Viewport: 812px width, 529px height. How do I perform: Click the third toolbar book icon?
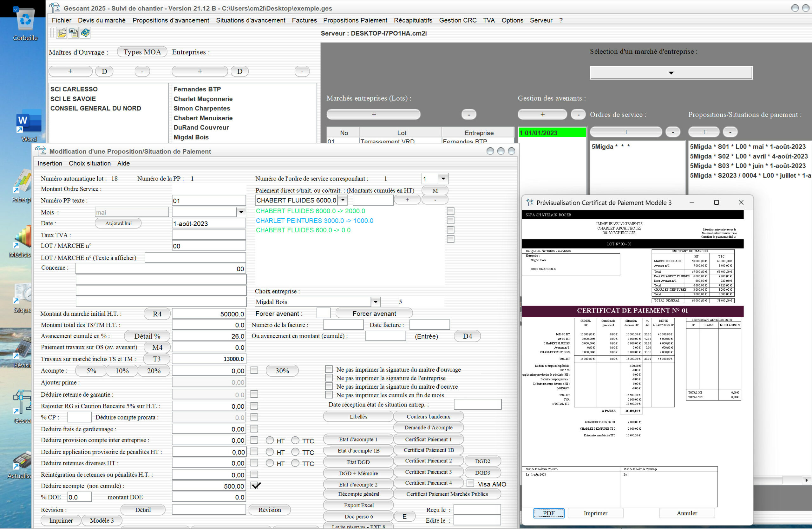pyautogui.click(x=85, y=33)
